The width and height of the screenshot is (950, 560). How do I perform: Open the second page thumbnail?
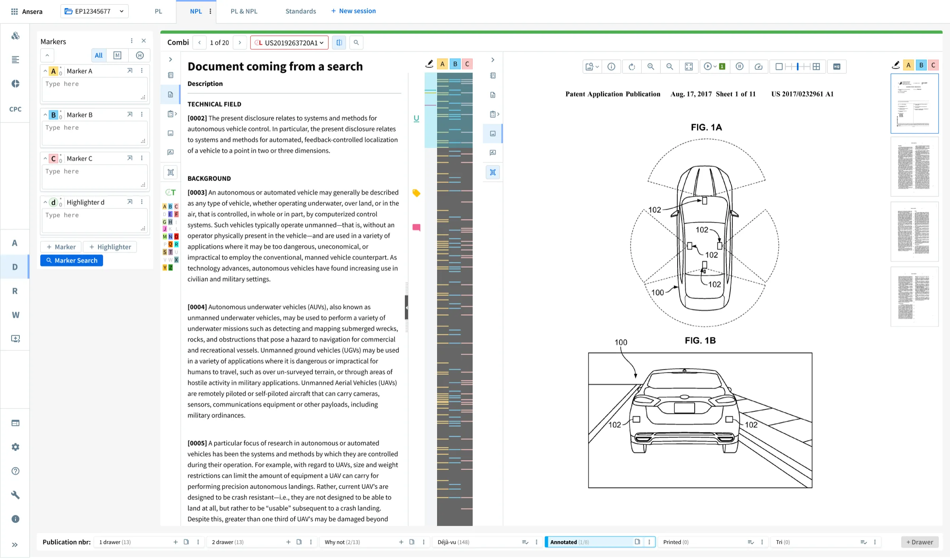[x=914, y=166]
